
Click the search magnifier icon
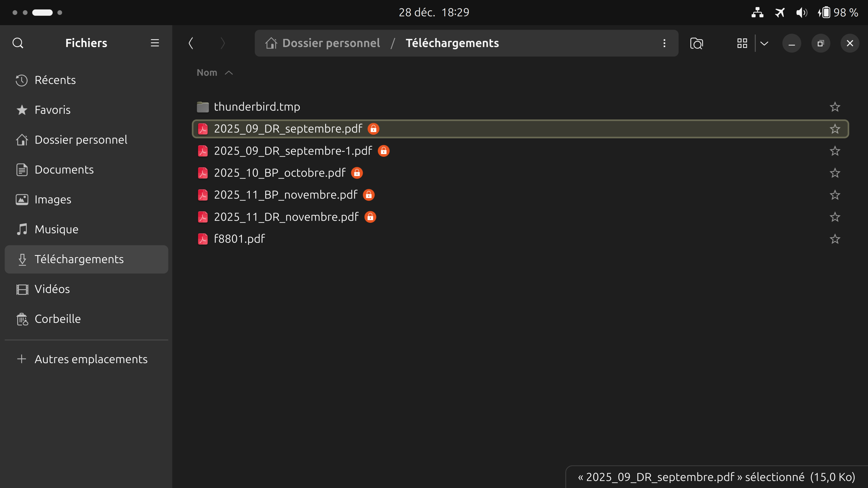(x=18, y=43)
